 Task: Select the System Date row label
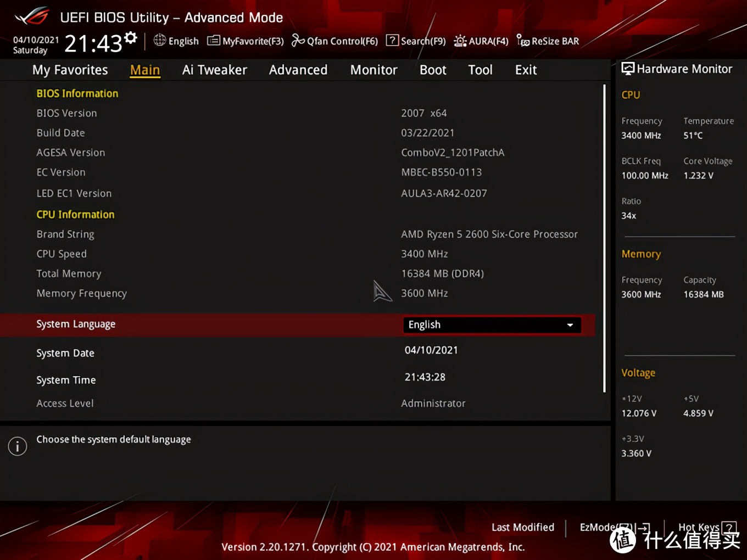pyautogui.click(x=65, y=353)
